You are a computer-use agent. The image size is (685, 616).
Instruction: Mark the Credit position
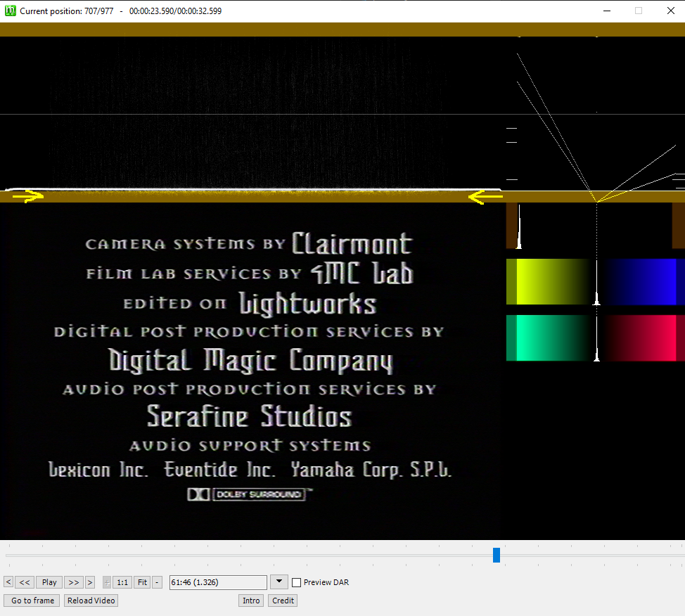[x=283, y=601]
